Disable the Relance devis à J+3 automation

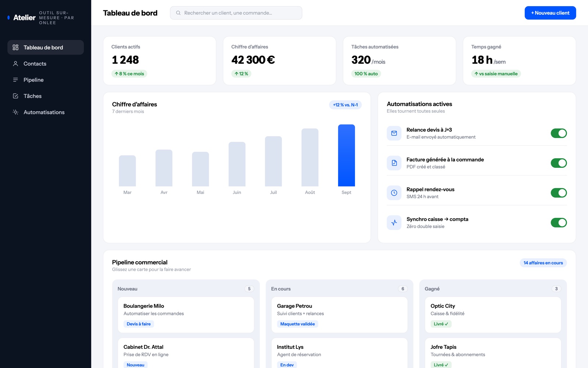coord(559,133)
